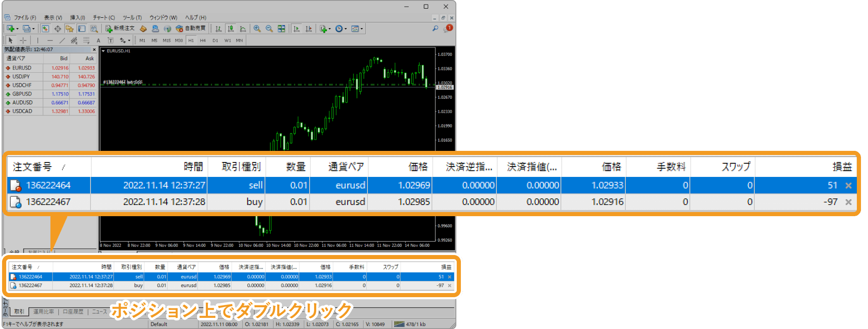Image resolution: width=868 pixels, height=329 pixels.
Task: Select the H4 timeframe button
Action: tap(203, 40)
